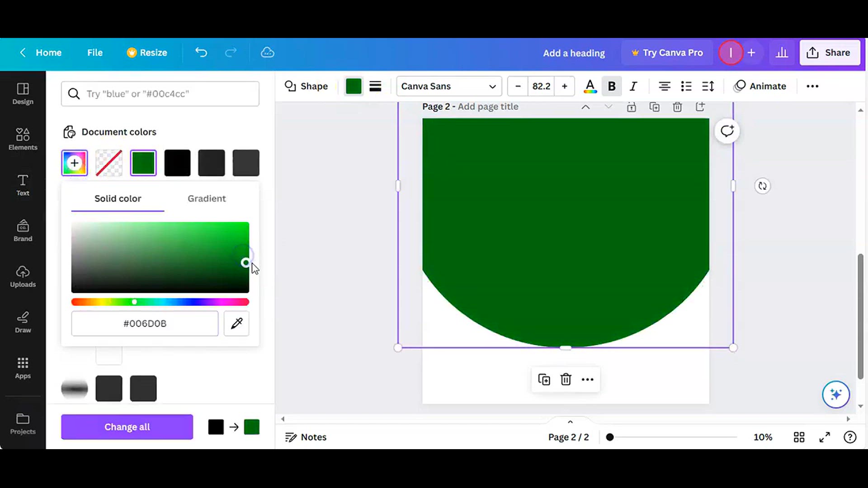Move Page 2 down
The width and height of the screenshot is (868, 488).
(609, 107)
